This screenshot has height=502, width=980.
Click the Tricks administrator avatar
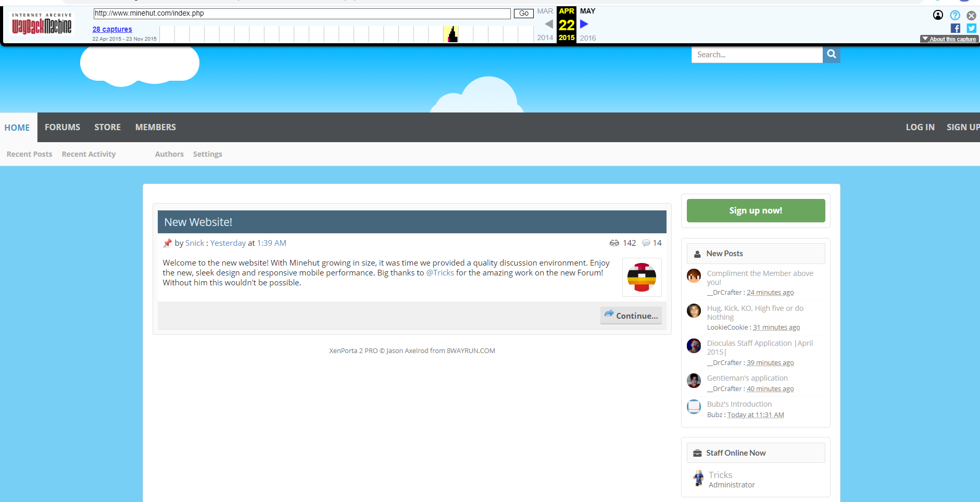click(x=698, y=478)
